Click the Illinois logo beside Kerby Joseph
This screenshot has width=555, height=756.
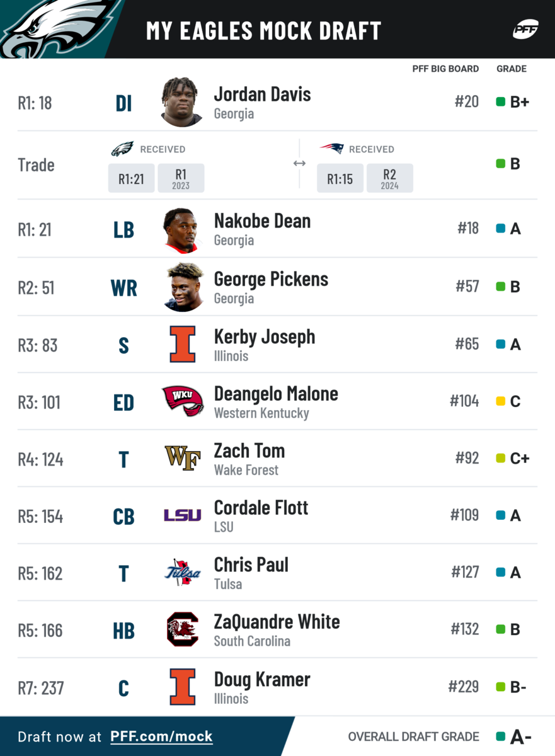click(183, 344)
